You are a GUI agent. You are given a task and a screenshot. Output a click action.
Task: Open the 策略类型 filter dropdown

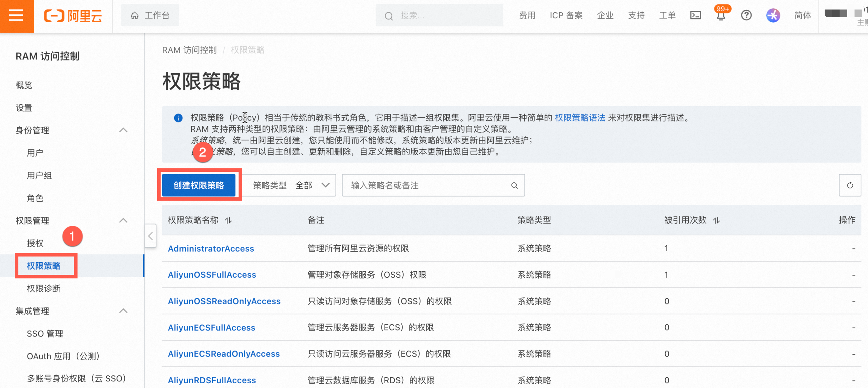click(289, 185)
